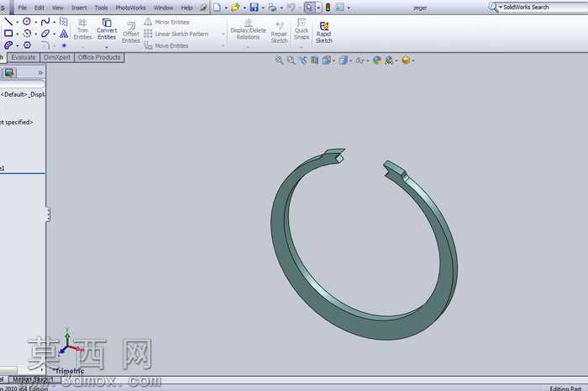Toggle the Select cursor tool
Screen dimensions: 588x391
(x=309, y=7)
